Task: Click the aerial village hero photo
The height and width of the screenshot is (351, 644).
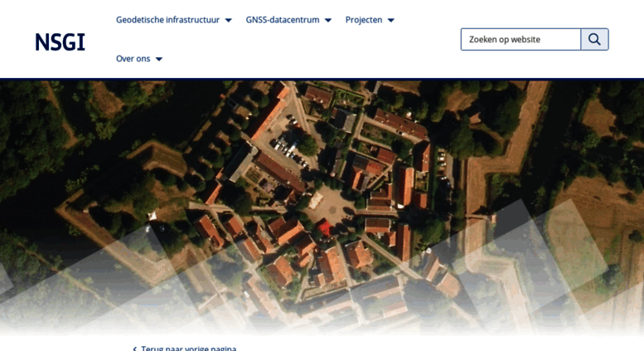Action: point(322,207)
